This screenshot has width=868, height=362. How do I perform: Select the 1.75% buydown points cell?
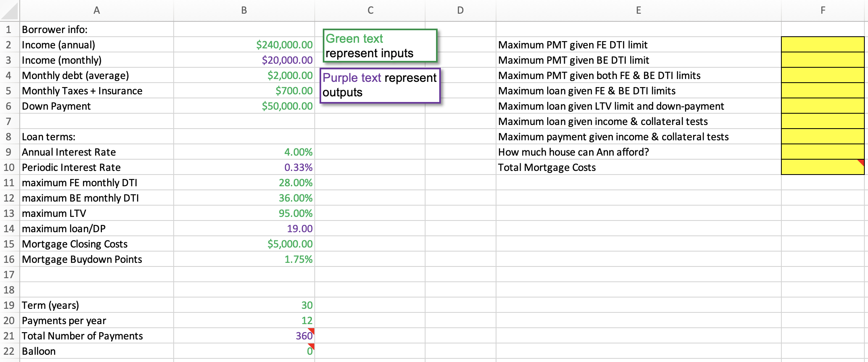click(244, 259)
